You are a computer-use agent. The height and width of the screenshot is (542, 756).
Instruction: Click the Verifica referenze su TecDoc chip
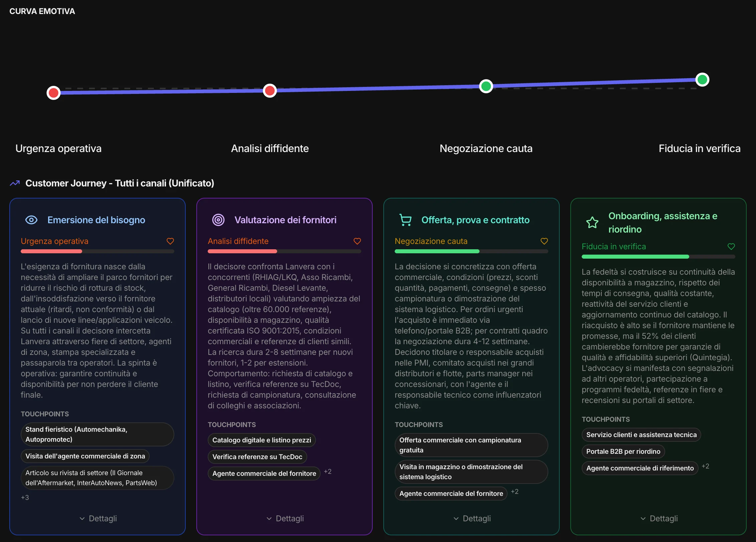tap(257, 457)
